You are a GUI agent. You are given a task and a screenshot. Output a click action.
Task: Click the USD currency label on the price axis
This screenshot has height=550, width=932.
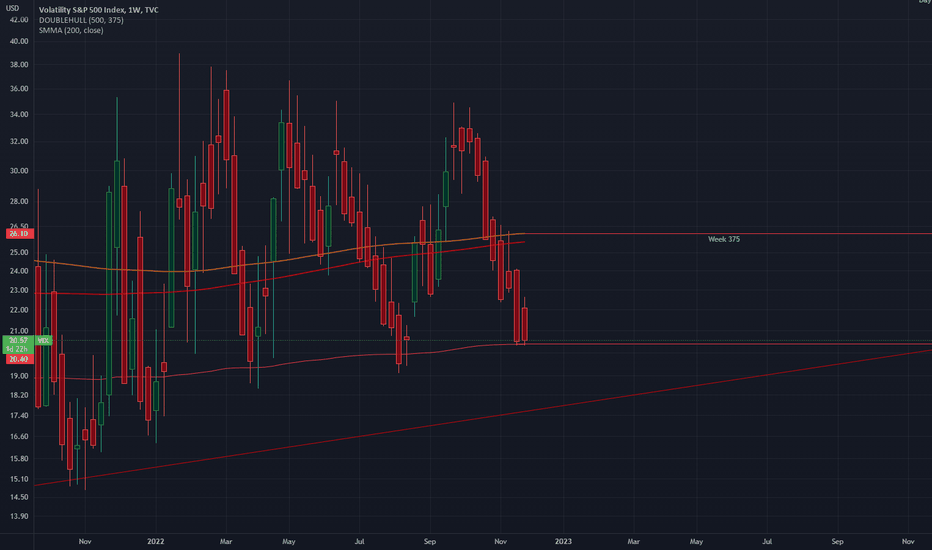tap(12, 8)
